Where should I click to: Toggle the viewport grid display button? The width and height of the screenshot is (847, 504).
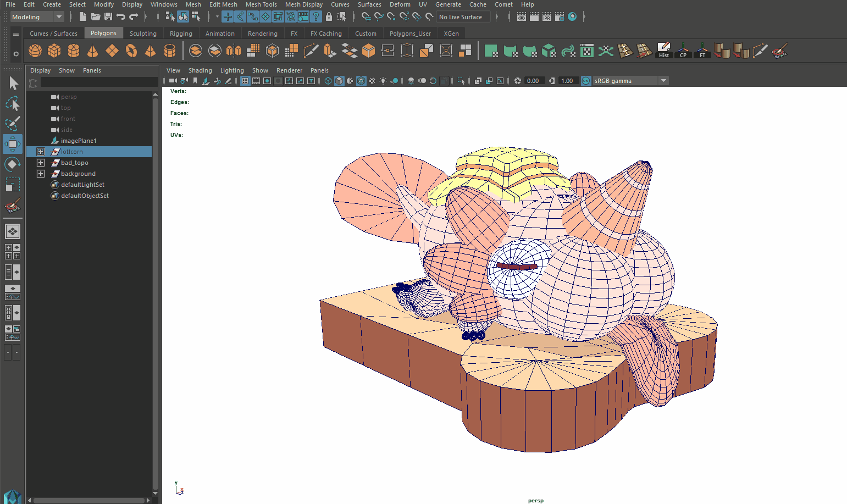tap(245, 81)
